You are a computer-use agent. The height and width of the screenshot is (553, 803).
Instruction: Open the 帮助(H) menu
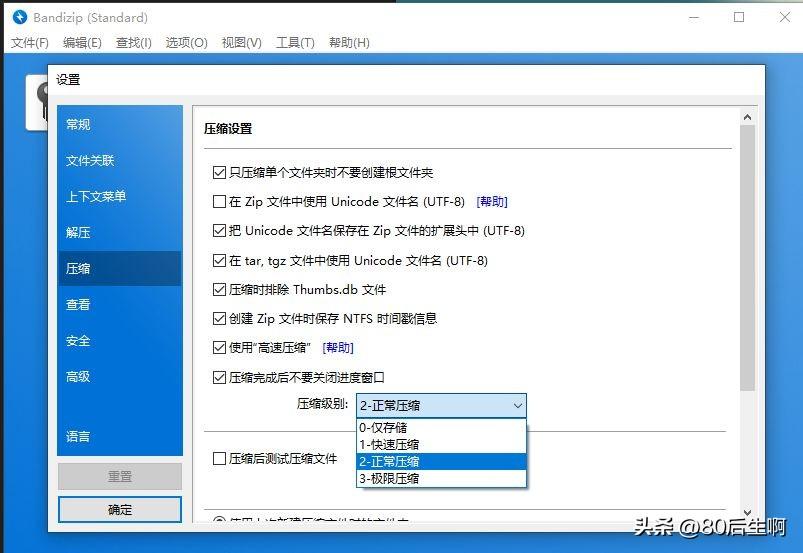[349, 42]
